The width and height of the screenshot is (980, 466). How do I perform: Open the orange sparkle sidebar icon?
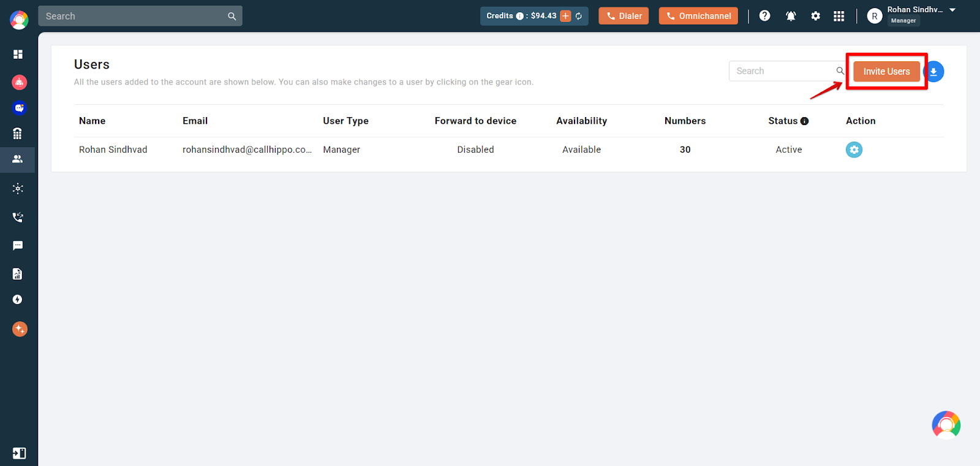point(20,329)
